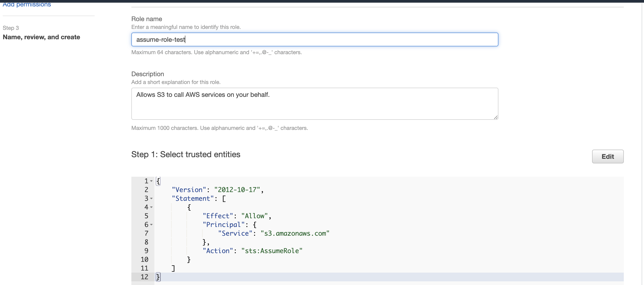Click the "sts:AssumeRole" action value
The image size is (644, 285).
272,251
